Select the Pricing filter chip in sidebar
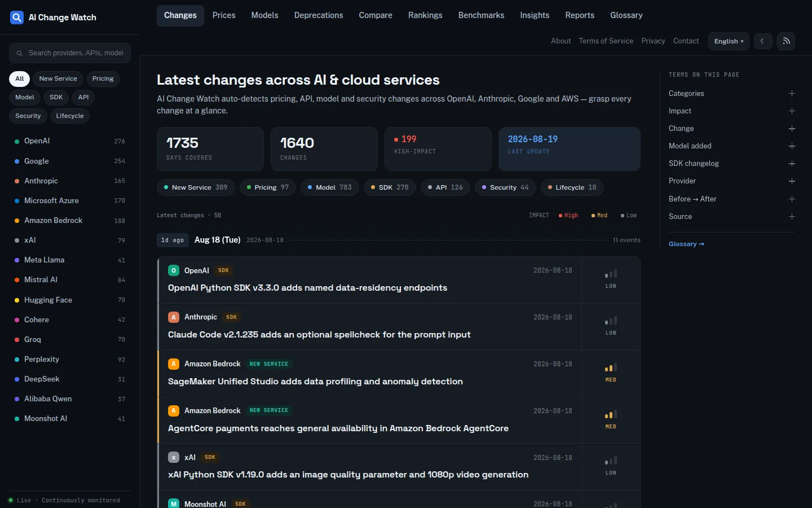The width and height of the screenshot is (812, 508). (103, 78)
